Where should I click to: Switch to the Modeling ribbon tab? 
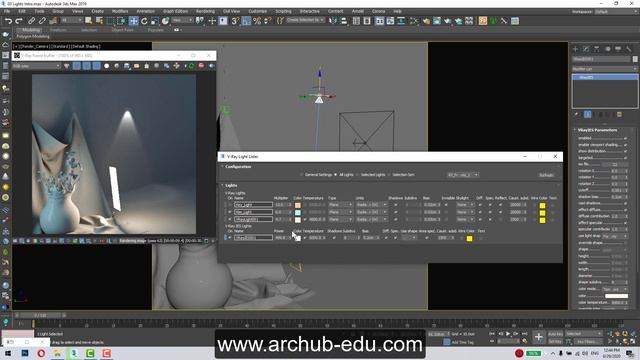(x=31, y=30)
